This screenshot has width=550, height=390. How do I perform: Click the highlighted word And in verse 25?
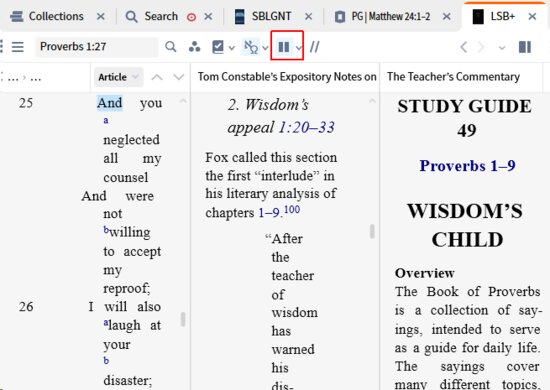click(110, 103)
